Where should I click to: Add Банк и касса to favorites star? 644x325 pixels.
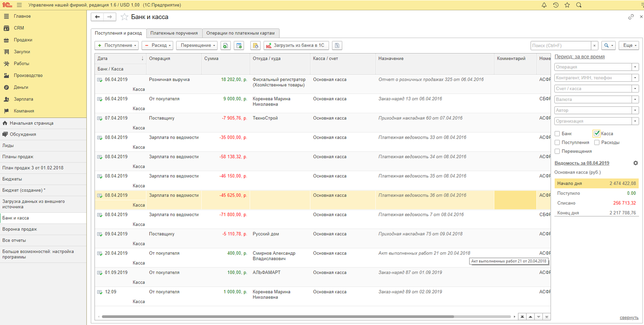(x=125, y=17)
